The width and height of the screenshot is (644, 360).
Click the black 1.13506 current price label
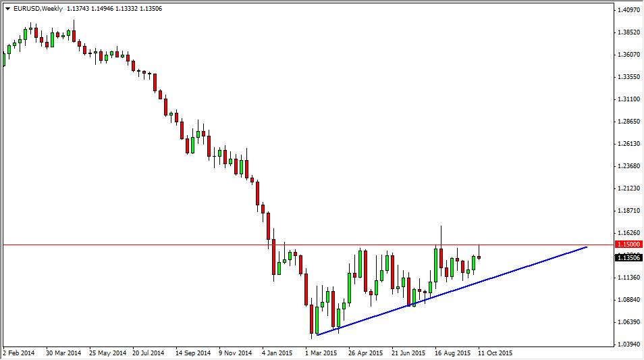[x=628, y=257]
